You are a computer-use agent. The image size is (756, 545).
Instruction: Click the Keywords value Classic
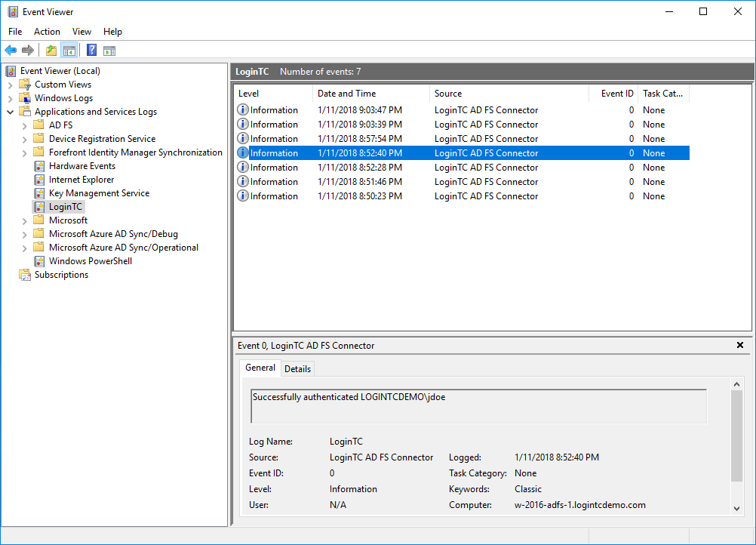coord(528,489)
